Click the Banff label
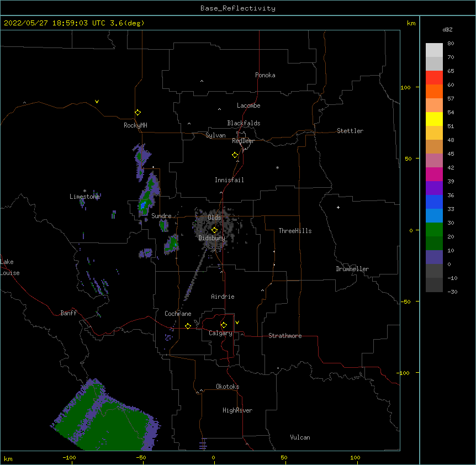The width and height of the screenshot is (476, 465). [x=68, y=313]
